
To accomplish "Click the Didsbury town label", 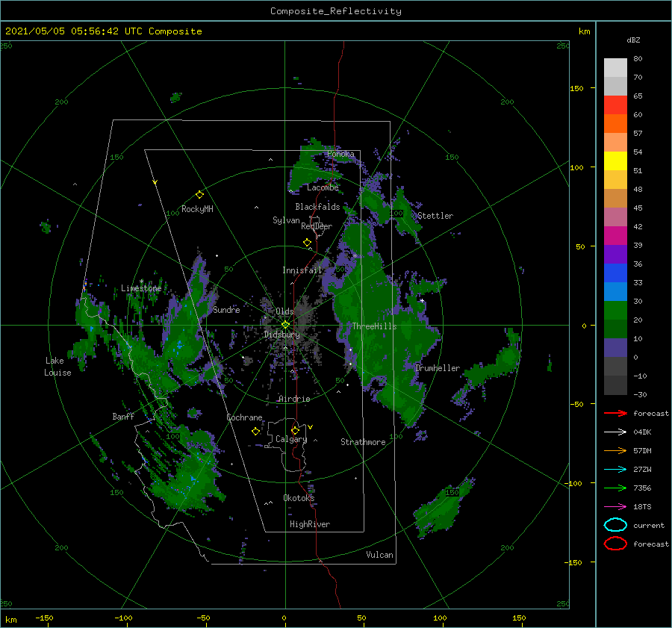I will click(x=282, y=335).
